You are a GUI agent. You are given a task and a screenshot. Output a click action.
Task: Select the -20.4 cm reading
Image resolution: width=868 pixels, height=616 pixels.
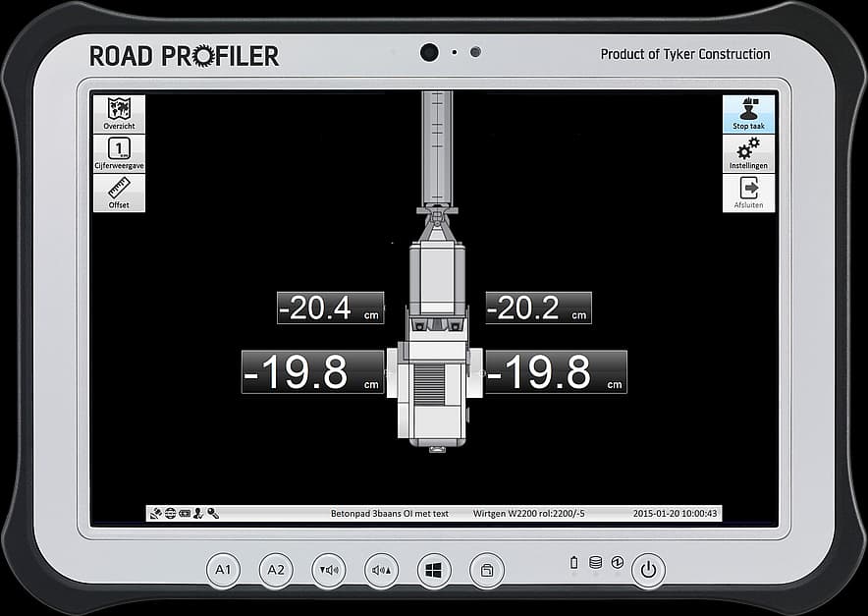[x=331, y=308]
